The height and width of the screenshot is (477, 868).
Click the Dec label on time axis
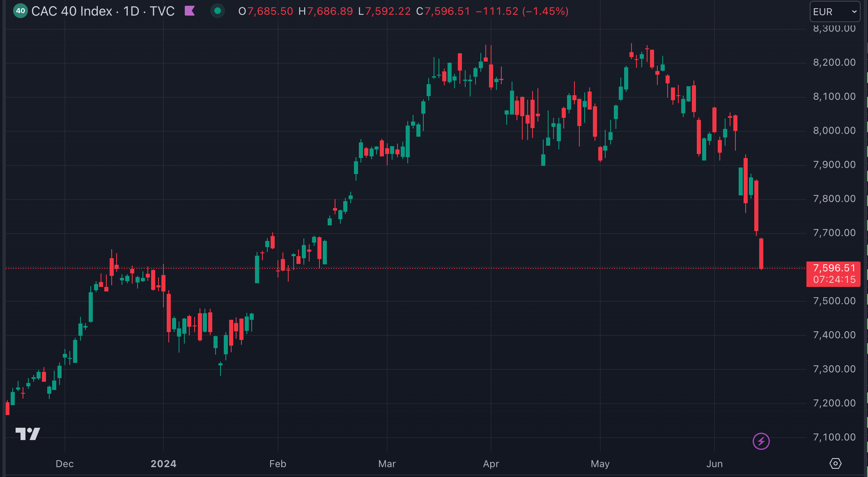(x=64, y=464)
